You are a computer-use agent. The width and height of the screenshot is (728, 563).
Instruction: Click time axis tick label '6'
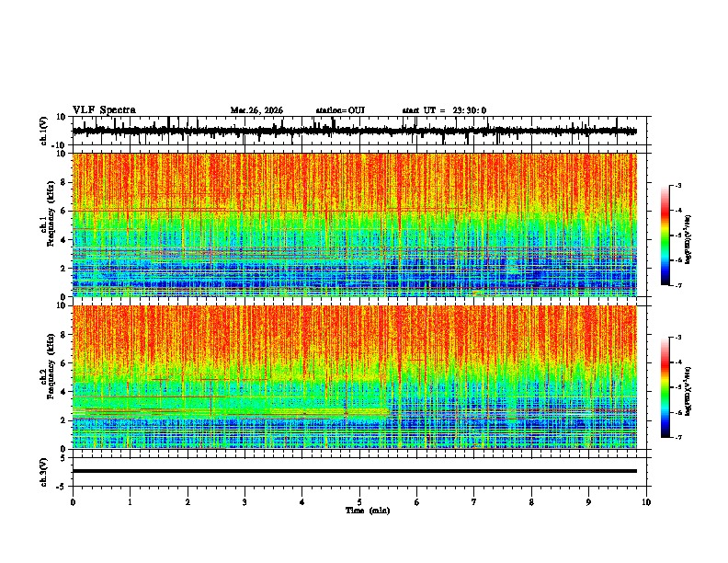point(417,502)
